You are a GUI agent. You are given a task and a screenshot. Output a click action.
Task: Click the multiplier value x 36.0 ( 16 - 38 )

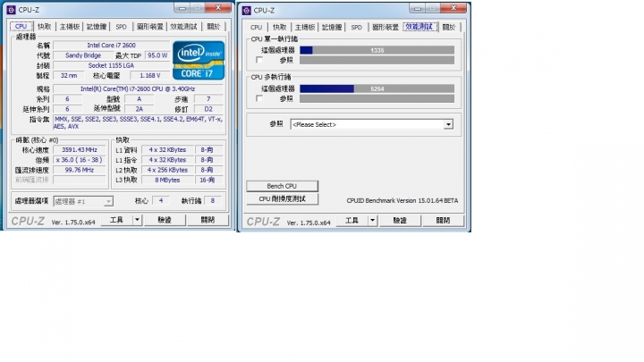80,160
